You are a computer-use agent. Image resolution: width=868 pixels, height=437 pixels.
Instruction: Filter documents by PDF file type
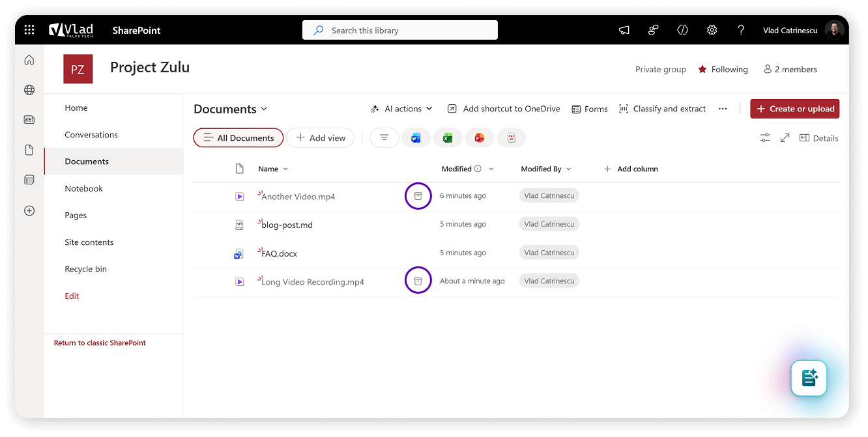[512, 138]
